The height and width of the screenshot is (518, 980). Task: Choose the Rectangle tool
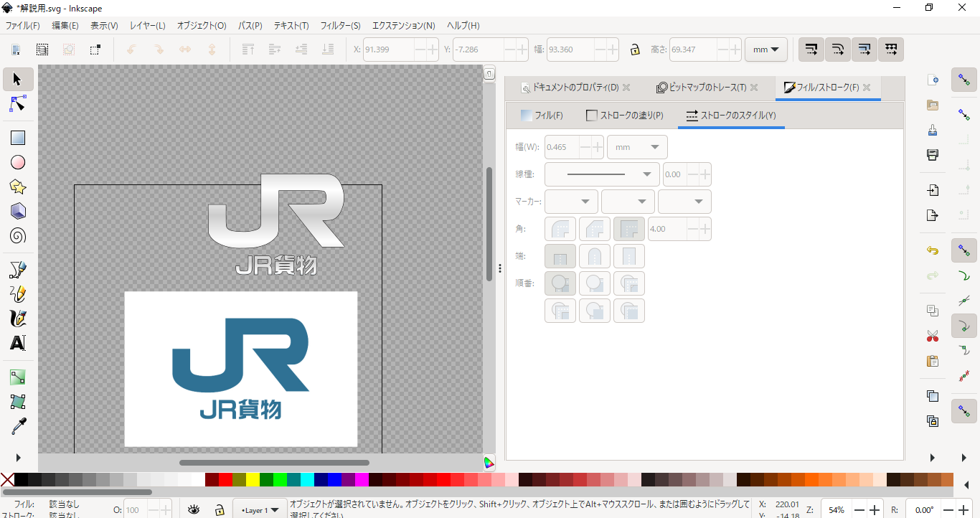[x=18, y=138]
